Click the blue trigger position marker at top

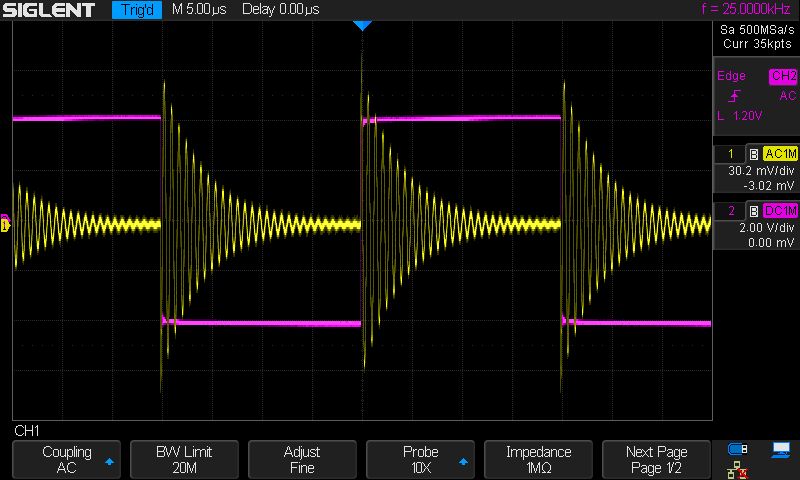(362, 25)
